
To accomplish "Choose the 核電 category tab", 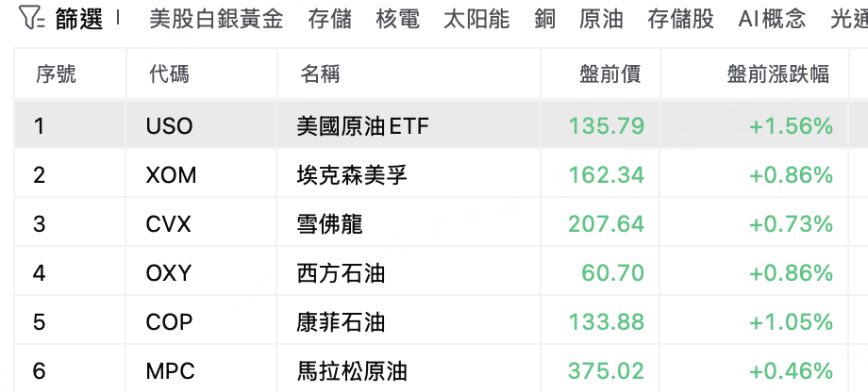I will [x=397, y=20].
